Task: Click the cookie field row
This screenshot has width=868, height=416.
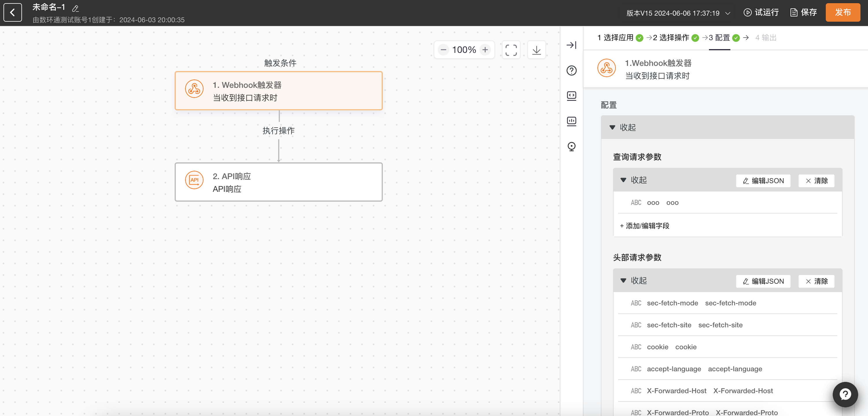Action: [x=727, y=347]
